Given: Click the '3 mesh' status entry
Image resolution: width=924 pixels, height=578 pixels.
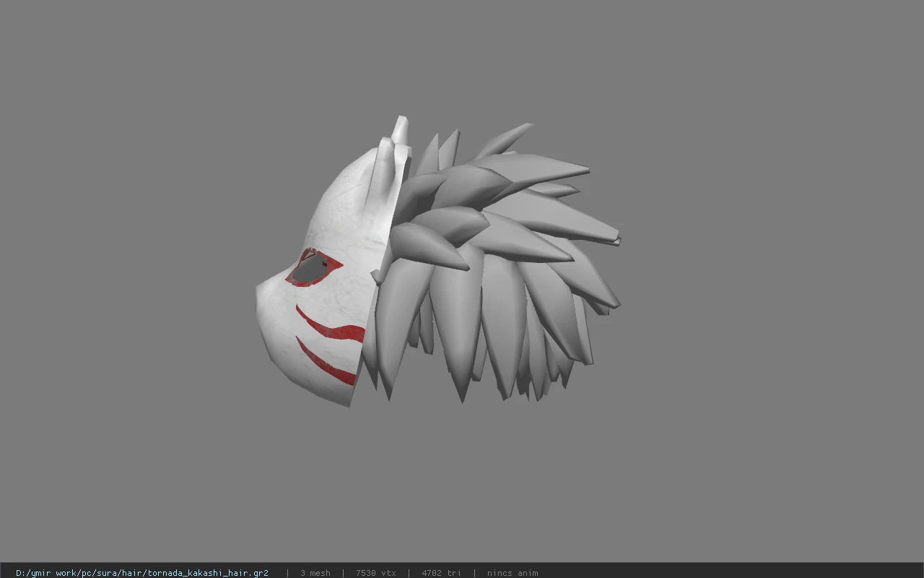Looking at the screenshot, I should point(315,573).
